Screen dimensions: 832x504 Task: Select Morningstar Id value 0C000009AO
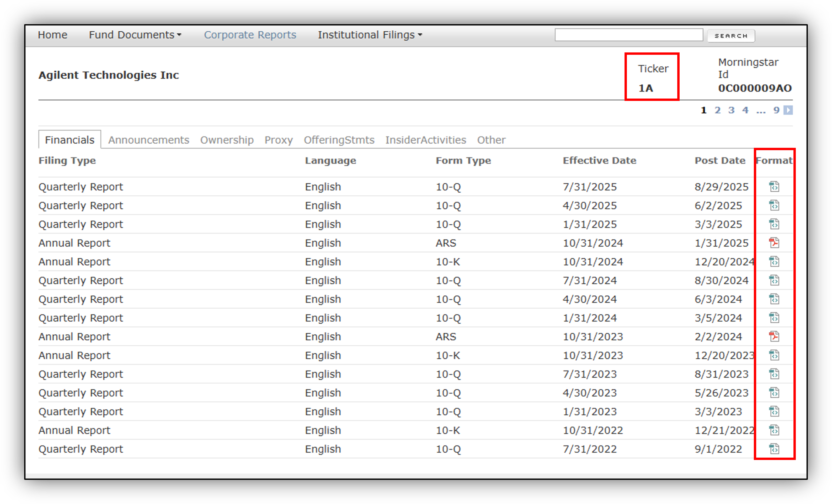755,88
